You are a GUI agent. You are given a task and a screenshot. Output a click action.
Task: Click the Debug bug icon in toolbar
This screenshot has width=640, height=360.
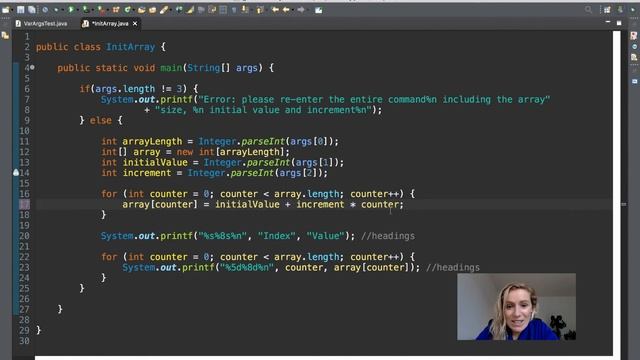[x=56, y=10]
